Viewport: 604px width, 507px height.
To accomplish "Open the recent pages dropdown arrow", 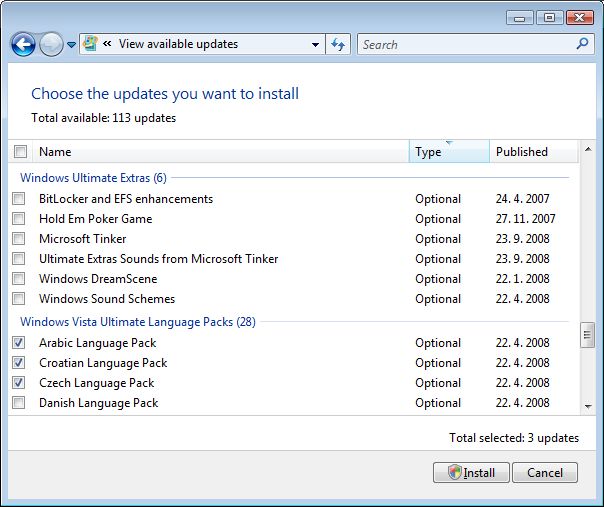I will 71,45.
